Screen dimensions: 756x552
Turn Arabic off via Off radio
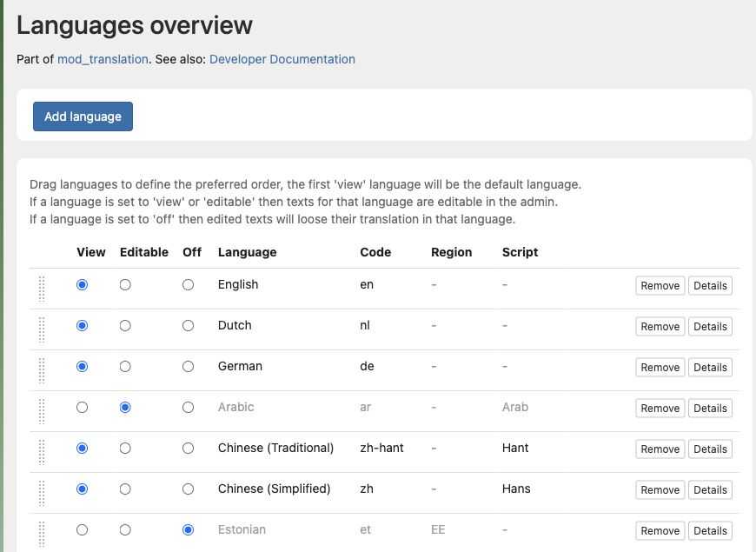[188, 407]
